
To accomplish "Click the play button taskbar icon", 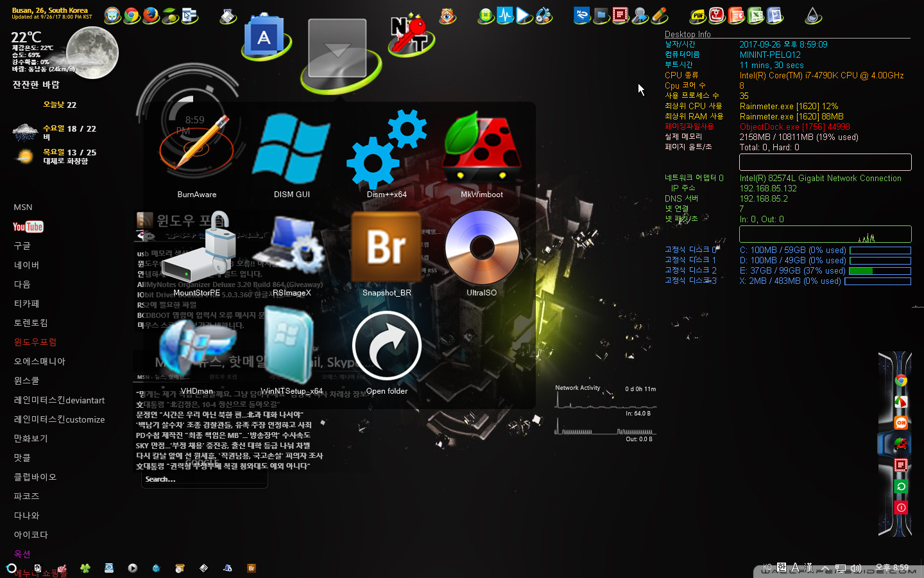I will point(132,568).
